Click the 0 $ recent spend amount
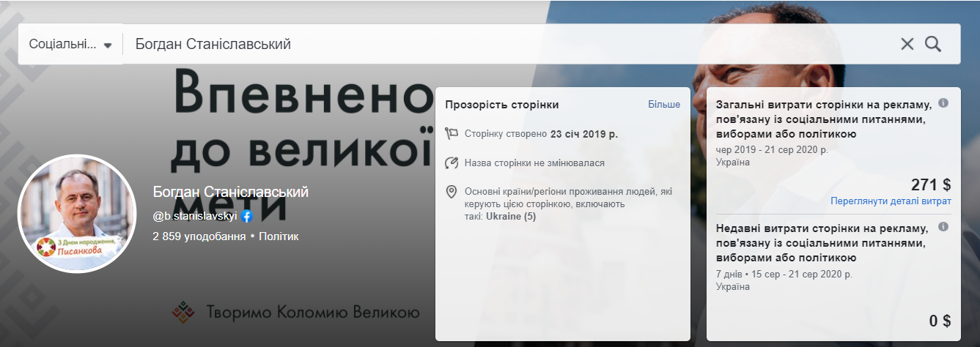The width and height of the screenshot is (980, 347). 940,321
